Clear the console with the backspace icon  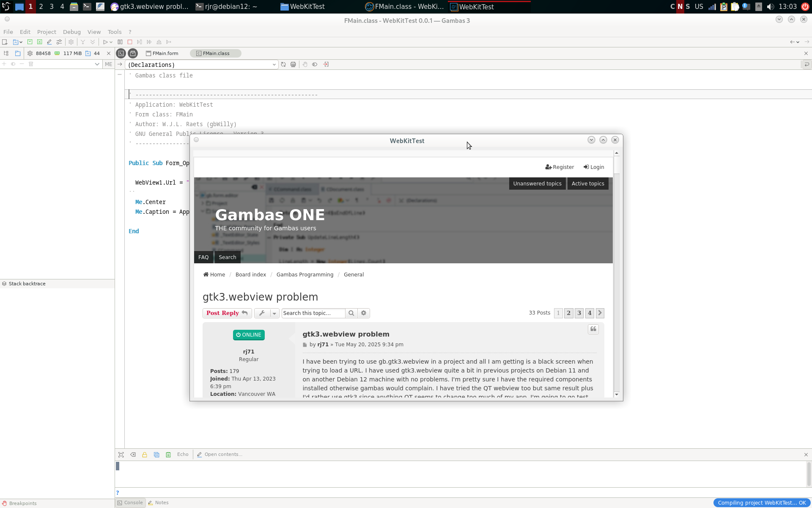click(x=133, y=454)
